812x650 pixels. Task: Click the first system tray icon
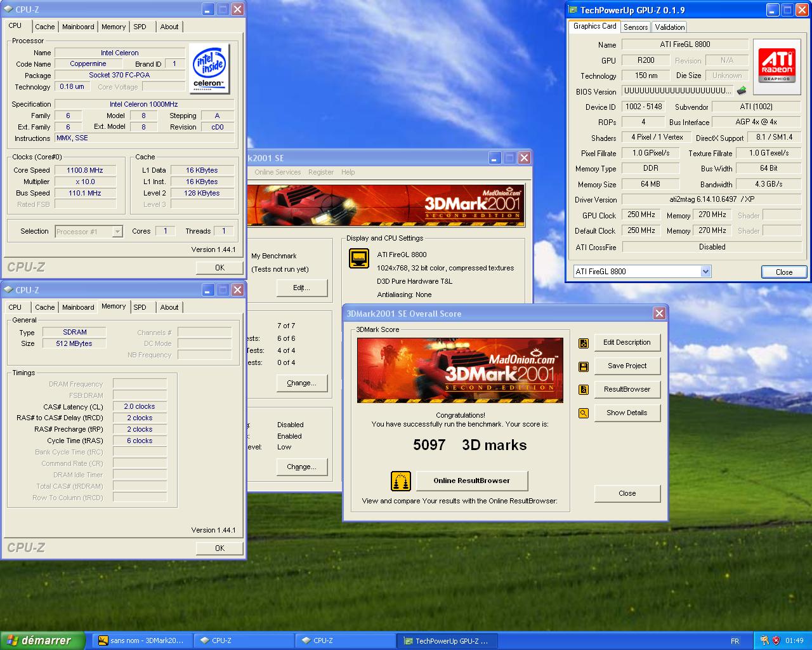click(x=764, y=640)
